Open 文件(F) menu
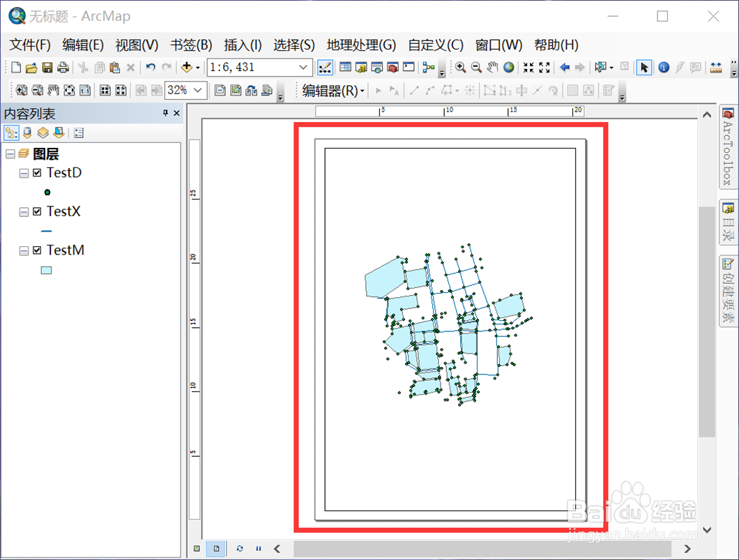739x560 pixels. click(30, 45)
